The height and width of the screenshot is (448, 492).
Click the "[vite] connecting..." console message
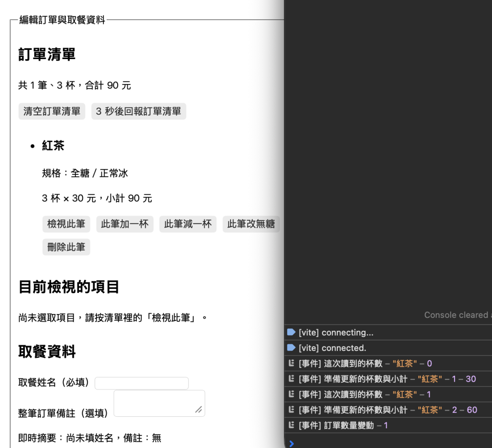pos(336,332)
